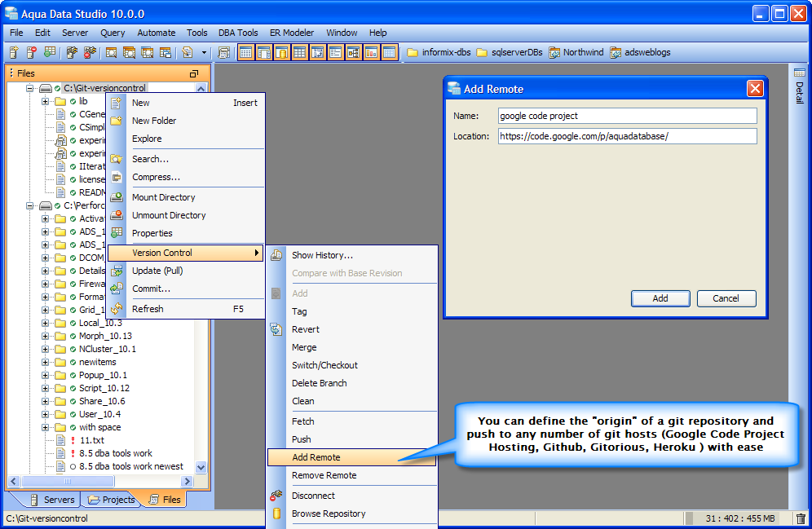Expand the newitems folder node

46,363
